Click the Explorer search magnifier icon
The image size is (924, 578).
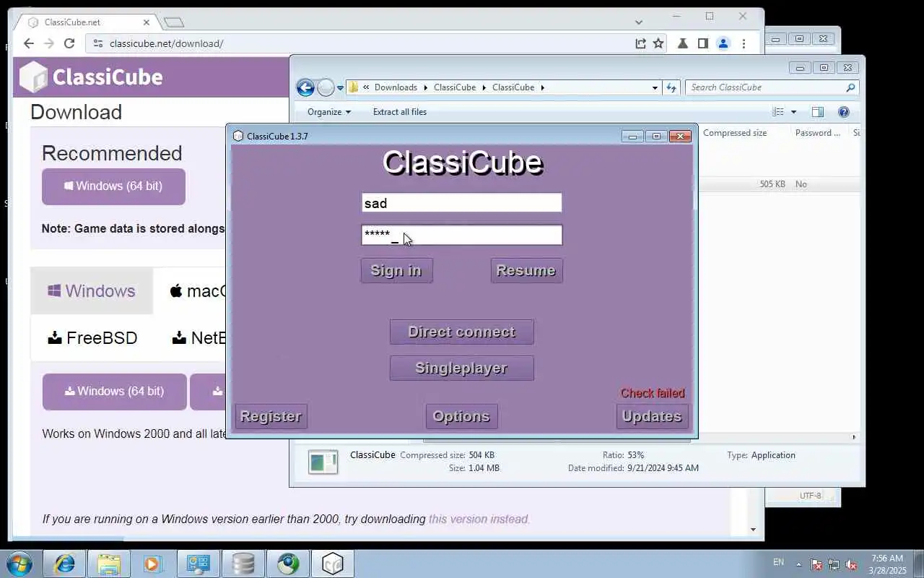(x=850, y=87)
